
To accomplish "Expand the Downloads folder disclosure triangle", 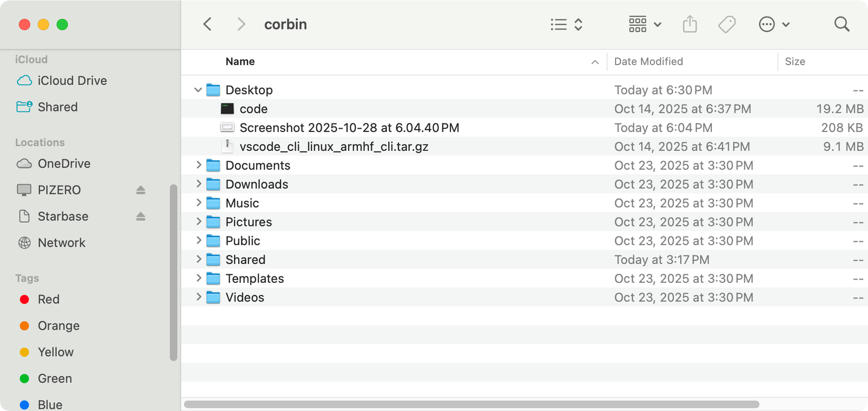I will [198, 184].
